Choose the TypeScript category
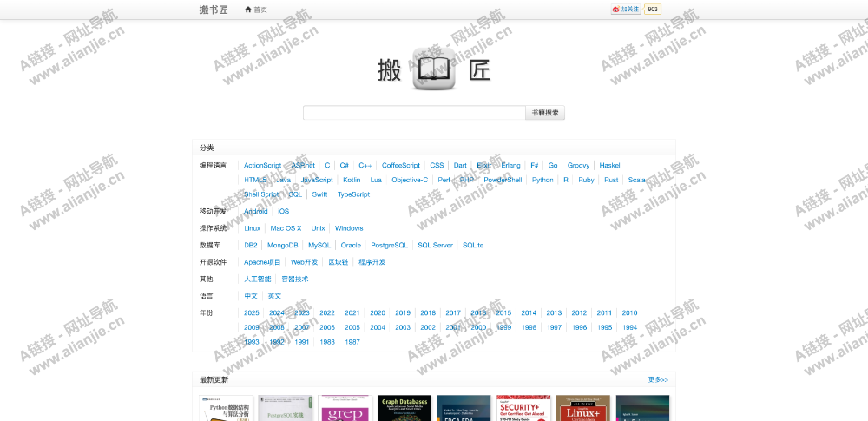 [354, 194]
